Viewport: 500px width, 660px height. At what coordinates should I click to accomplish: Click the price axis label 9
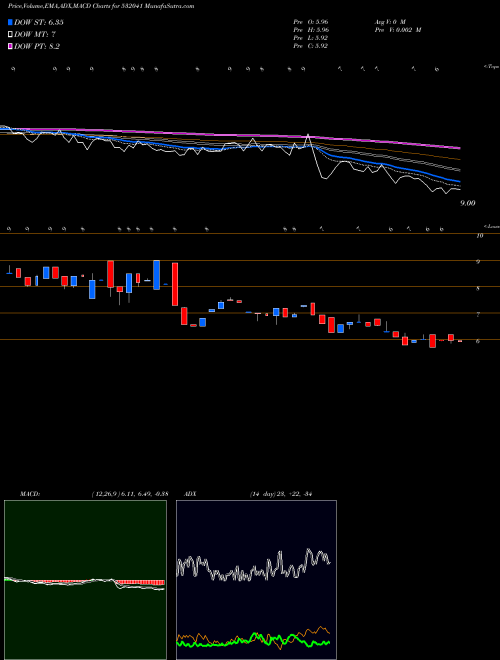click(x=478, y=262)
